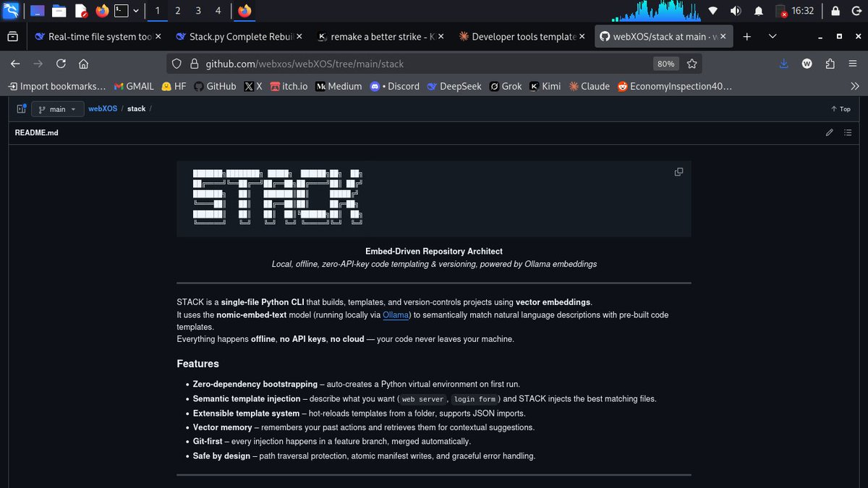Open the extensions puzzle icon
The width and height of the screenshot is (868, 488).
pos(830,64)
